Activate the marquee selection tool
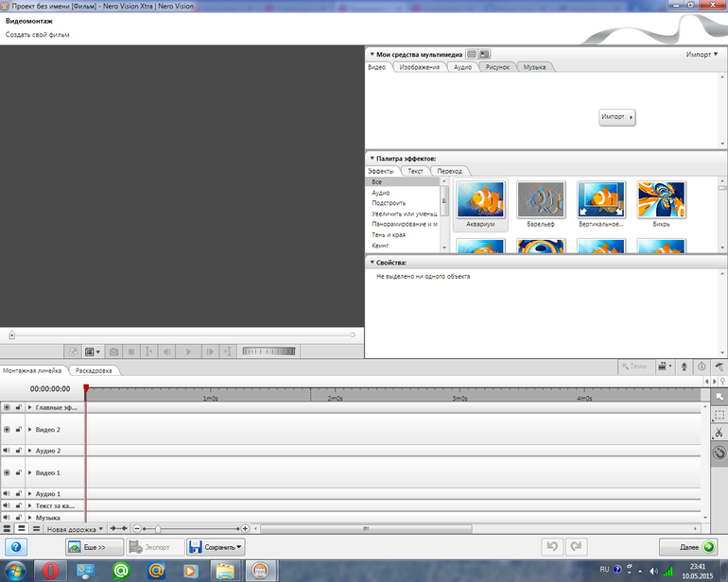Image resolution: width=728 pixels, height=582 pixels. 719,415
